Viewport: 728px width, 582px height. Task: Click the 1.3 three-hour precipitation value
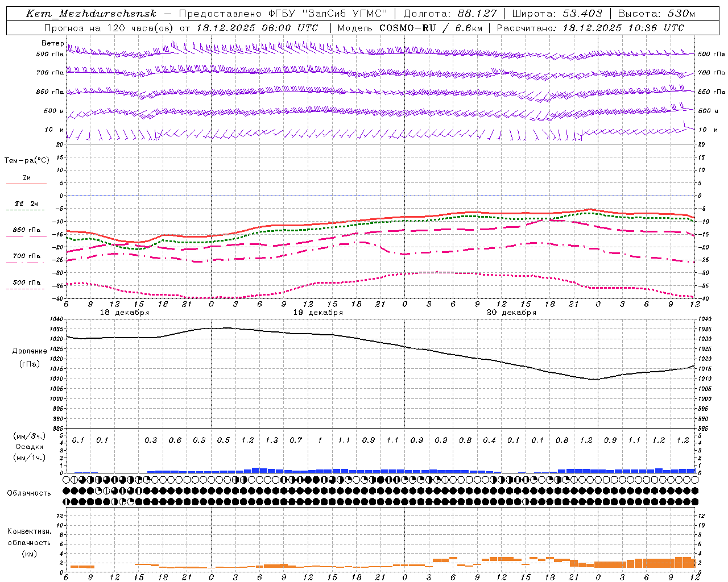click(x=272, y=440)
